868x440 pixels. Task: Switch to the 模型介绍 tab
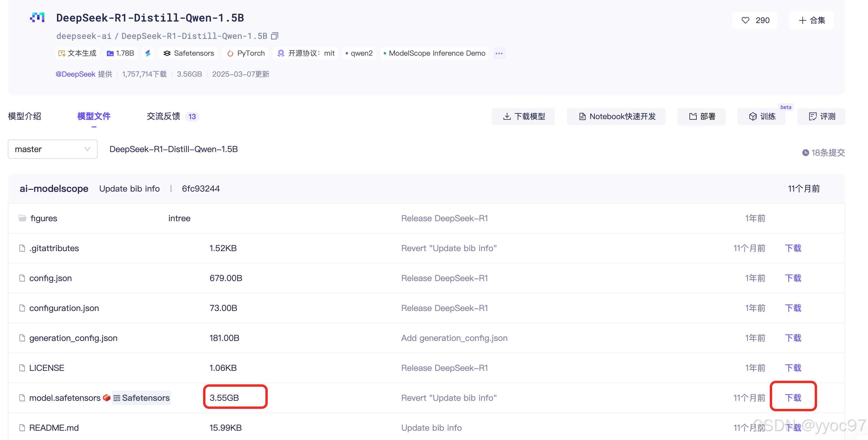24,116
